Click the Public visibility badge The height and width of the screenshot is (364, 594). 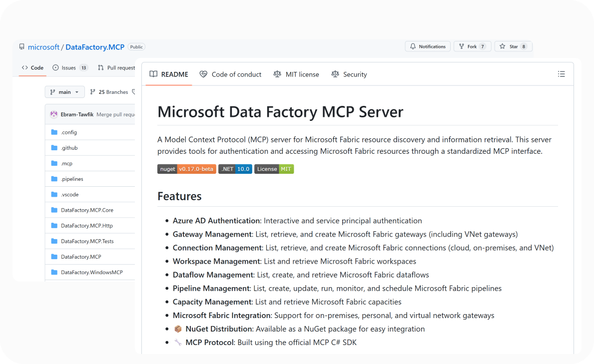click(136, 46)
